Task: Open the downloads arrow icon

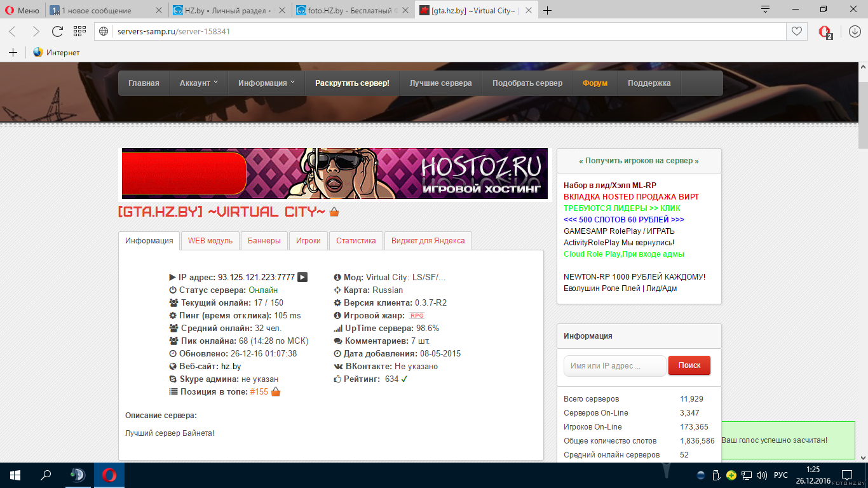Action: [x=854, y=31]
